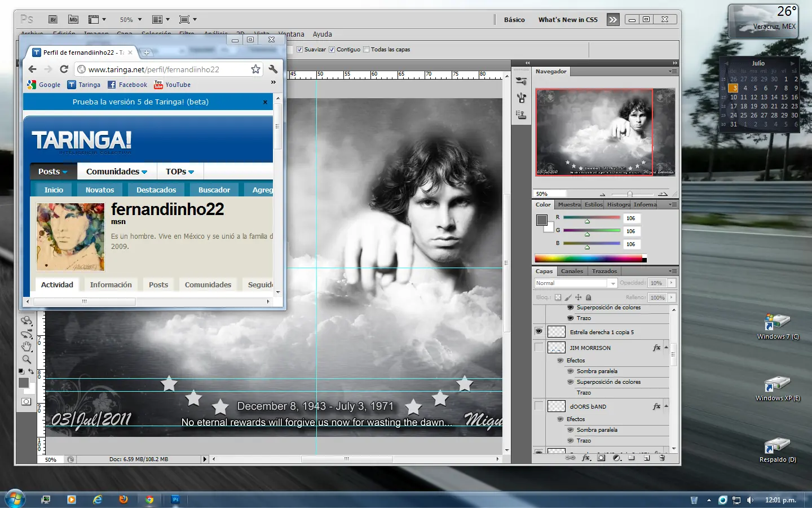This screenshot has height=508, width=812.
Task: Click the link layers icon
Action: tap(571, 458)
